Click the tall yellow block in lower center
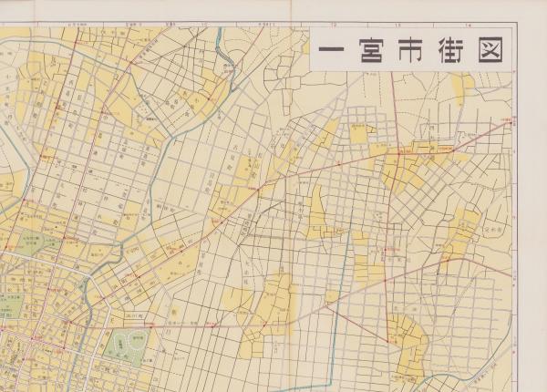 point(273,301)
